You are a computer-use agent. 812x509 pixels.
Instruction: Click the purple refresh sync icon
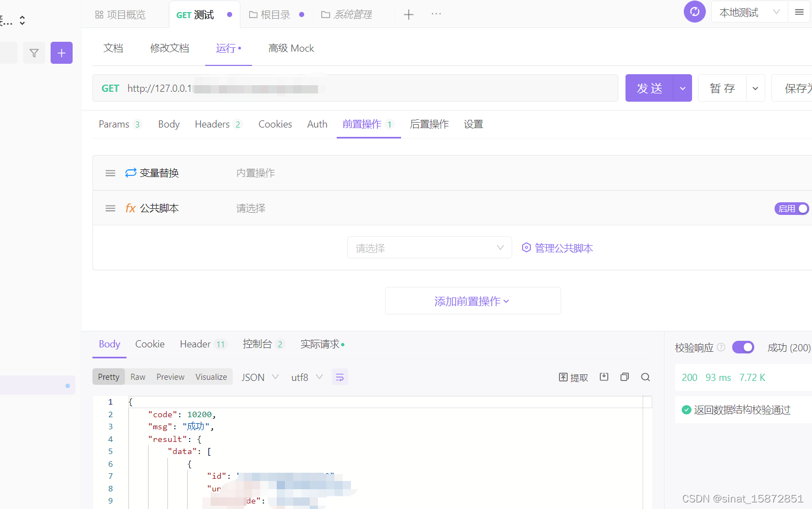pyautogui.click(x=695, y=12)
